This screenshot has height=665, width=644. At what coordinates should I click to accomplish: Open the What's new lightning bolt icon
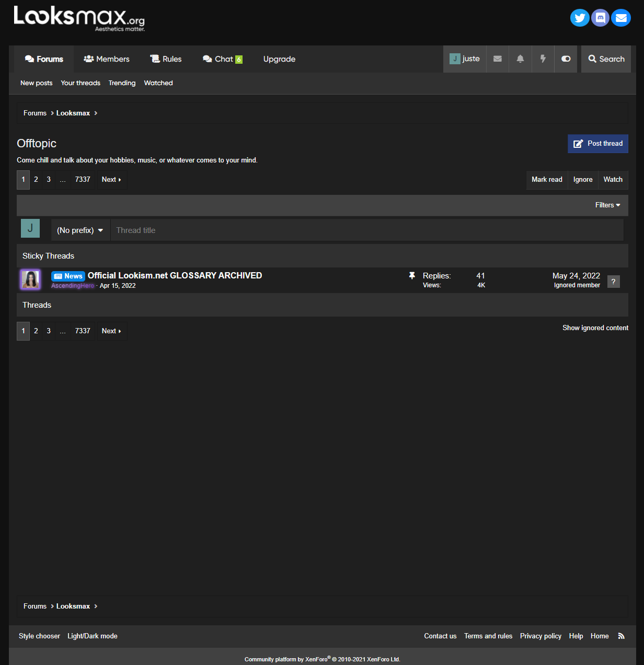click(543, 59)
